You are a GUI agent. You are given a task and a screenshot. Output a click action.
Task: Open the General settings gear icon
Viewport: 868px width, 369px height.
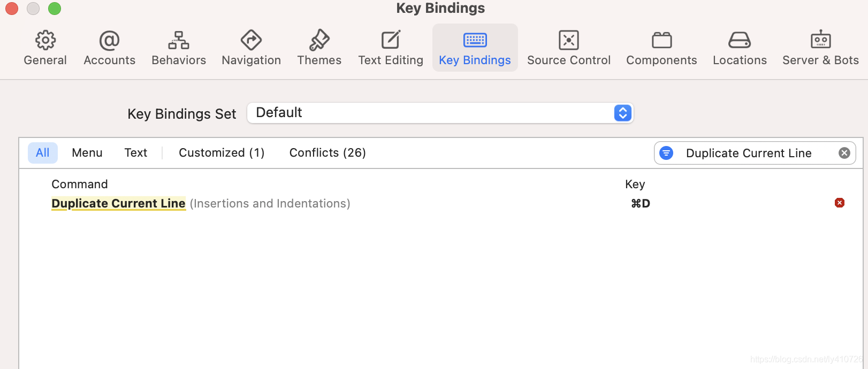(45, 47)
